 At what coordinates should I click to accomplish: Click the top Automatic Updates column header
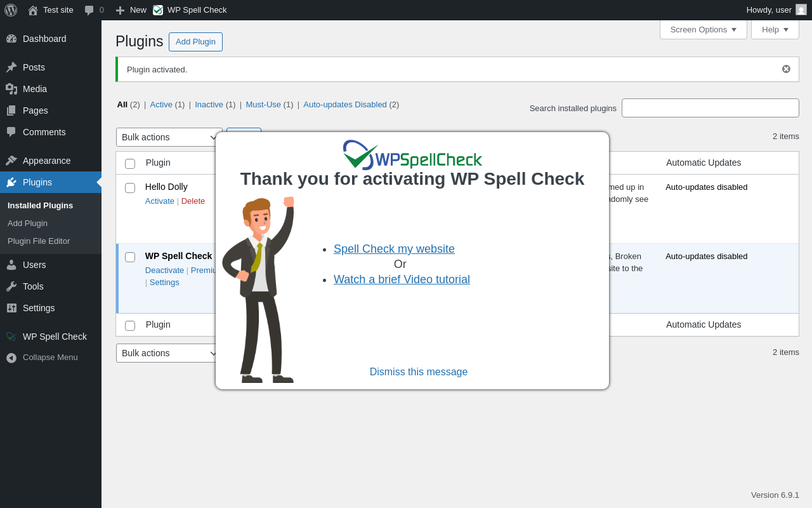[x=704, y=163]
